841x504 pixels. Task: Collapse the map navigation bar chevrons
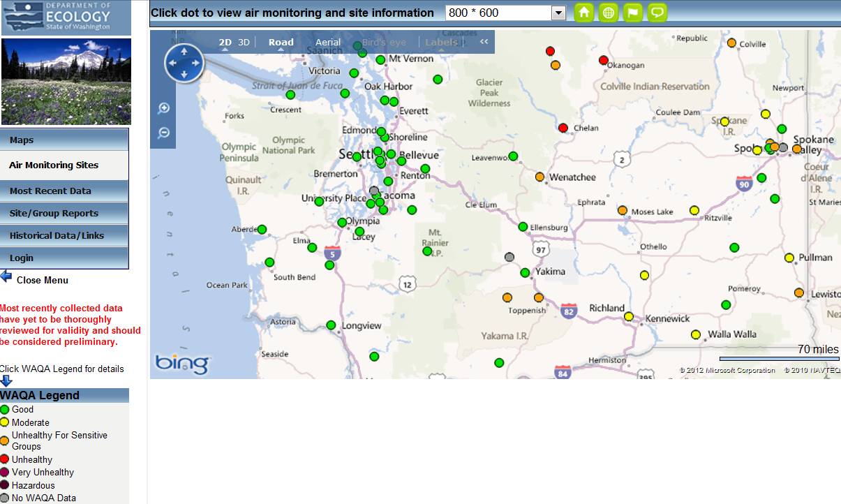484,42
